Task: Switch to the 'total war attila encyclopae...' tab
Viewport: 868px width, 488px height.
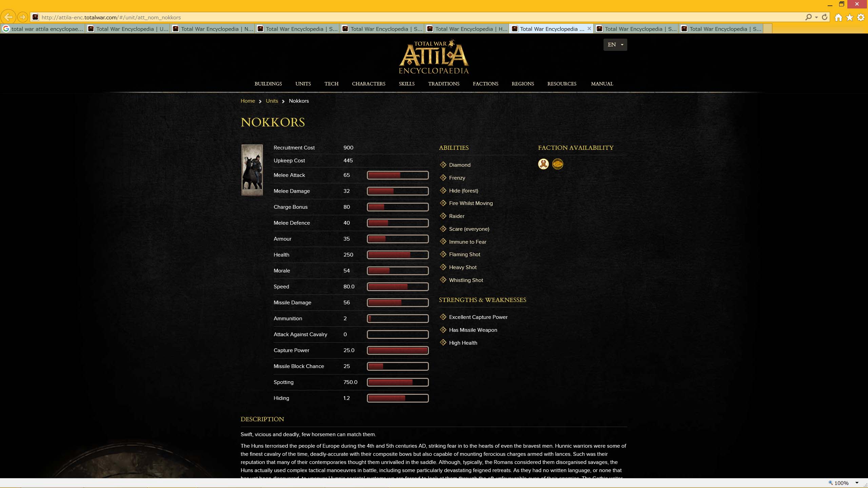Action: tap(43, 29)
